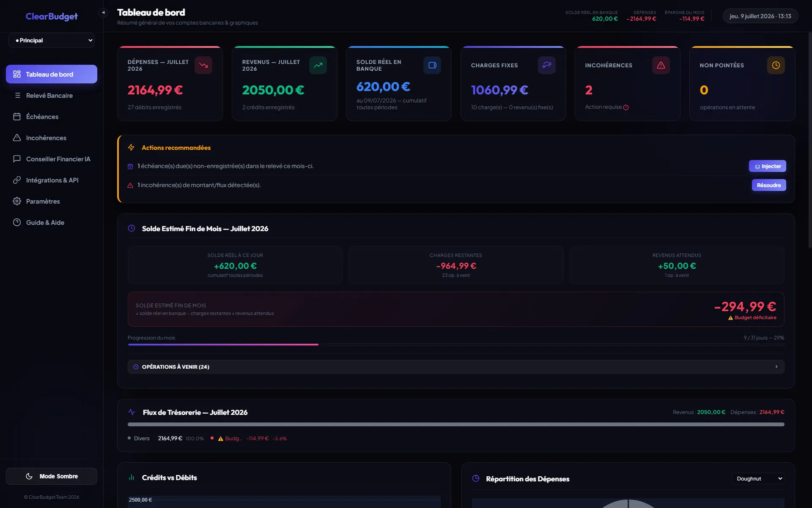Image resolution: width=812 pixels, height=508 pixels.
Task: Open the Doughnut chart type dropdown
Action: [x=758, y=478]
